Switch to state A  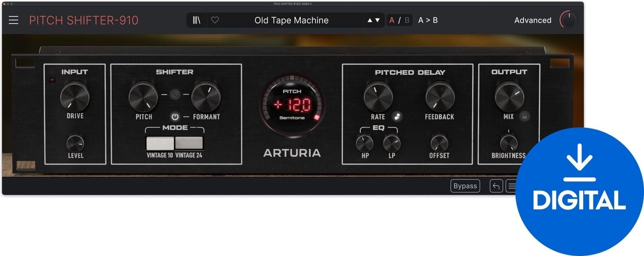tap(392, 20)
